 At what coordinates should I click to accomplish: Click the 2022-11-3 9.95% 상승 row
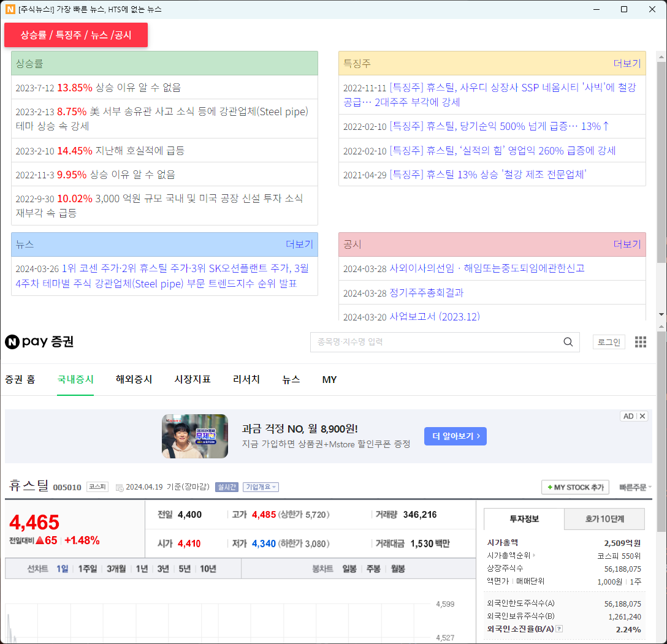165,175
